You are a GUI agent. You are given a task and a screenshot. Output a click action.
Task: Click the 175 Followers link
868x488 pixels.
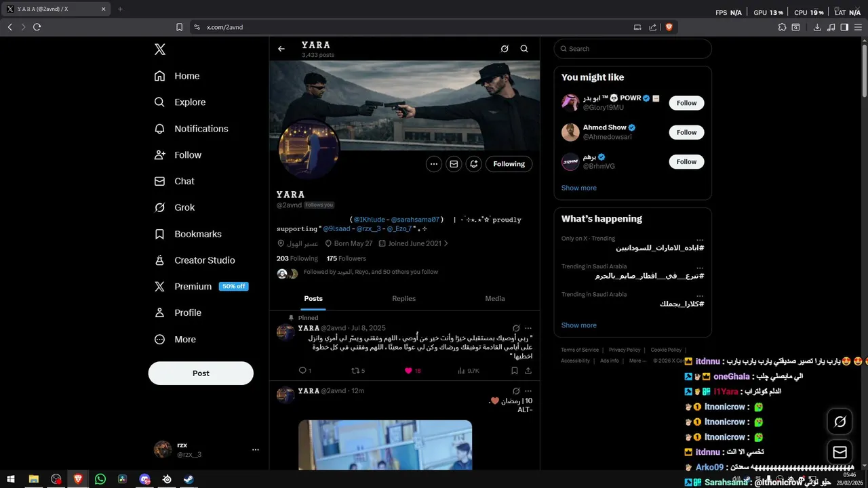346,258
